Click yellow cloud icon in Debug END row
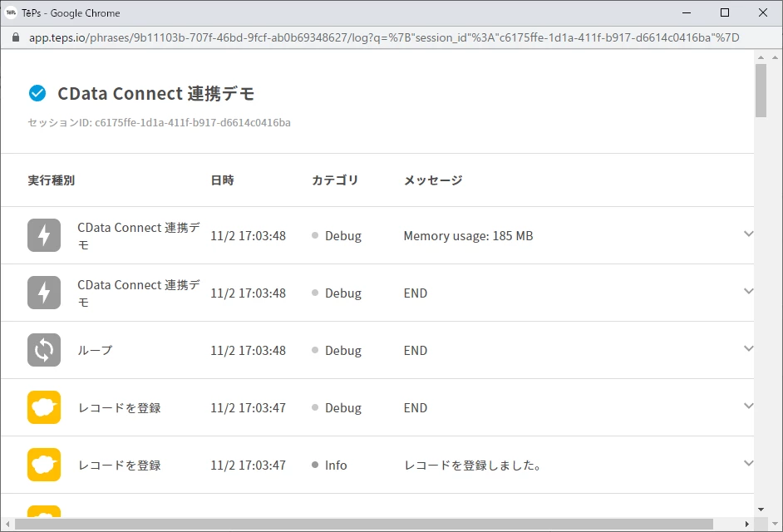This screenshot has height=532, width=783. point(44,407)
